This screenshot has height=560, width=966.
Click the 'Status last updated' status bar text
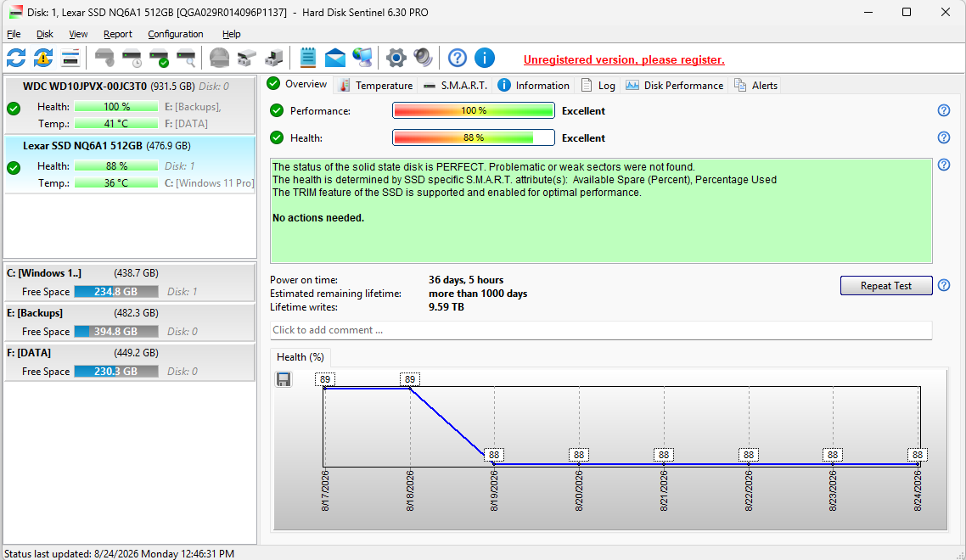119,554
